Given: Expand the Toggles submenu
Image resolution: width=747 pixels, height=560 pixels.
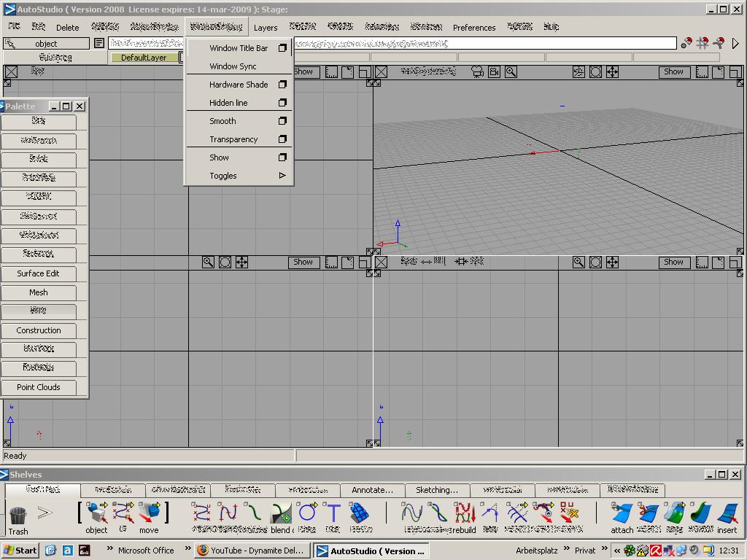Looking at the screenshot, I should pyautogui.click(x=239, y=176).
